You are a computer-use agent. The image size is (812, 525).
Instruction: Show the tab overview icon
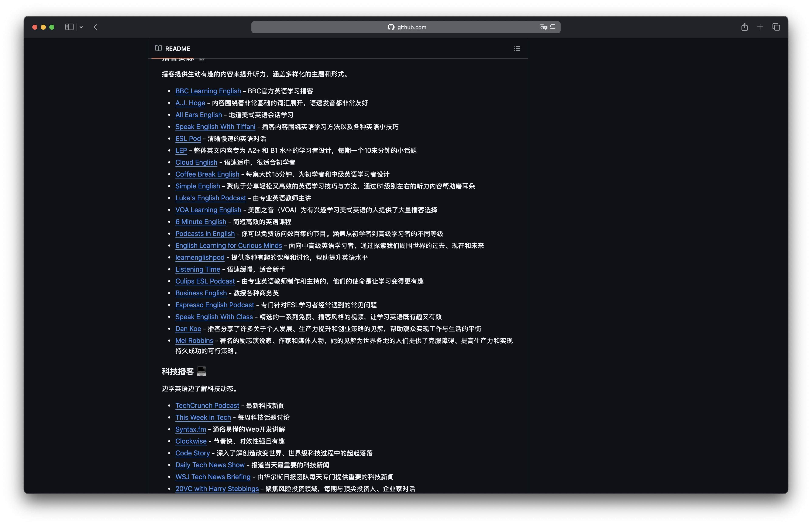tap(776, 27)
